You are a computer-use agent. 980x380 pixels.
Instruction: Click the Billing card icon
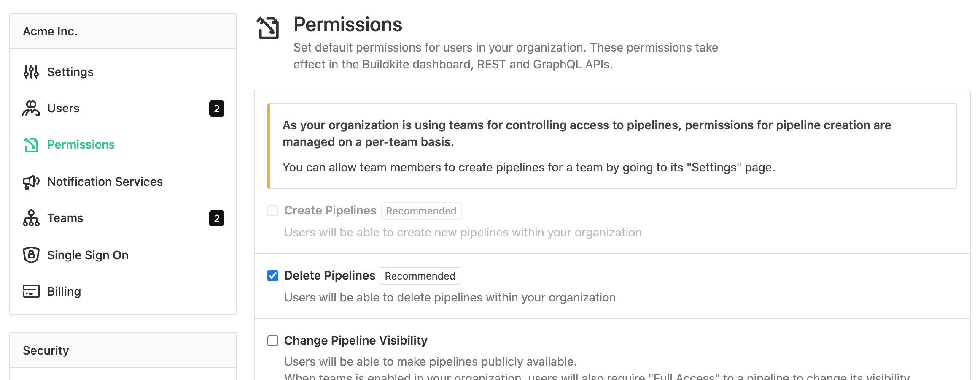(31, 291)
